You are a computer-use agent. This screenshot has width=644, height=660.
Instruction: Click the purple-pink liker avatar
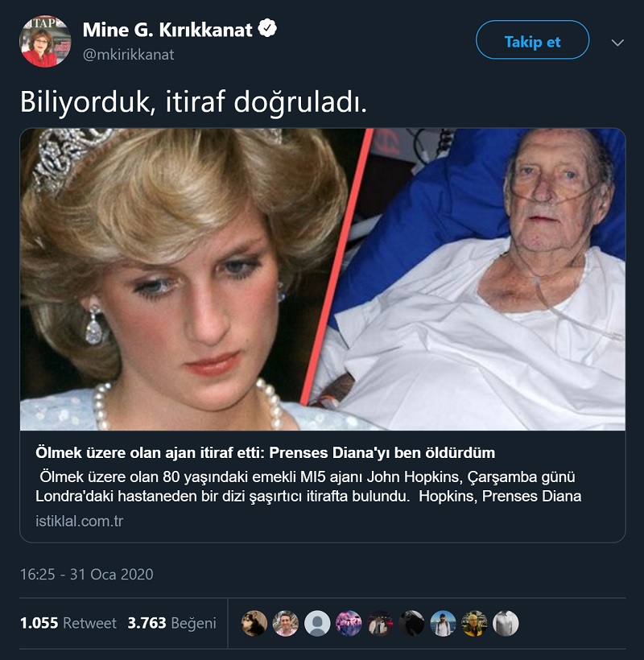click(x=349, y=623)
